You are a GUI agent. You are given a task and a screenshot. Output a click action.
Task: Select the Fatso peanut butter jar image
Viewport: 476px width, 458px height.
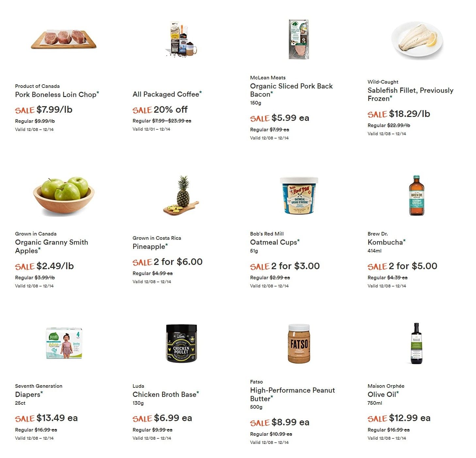point(299,343)
